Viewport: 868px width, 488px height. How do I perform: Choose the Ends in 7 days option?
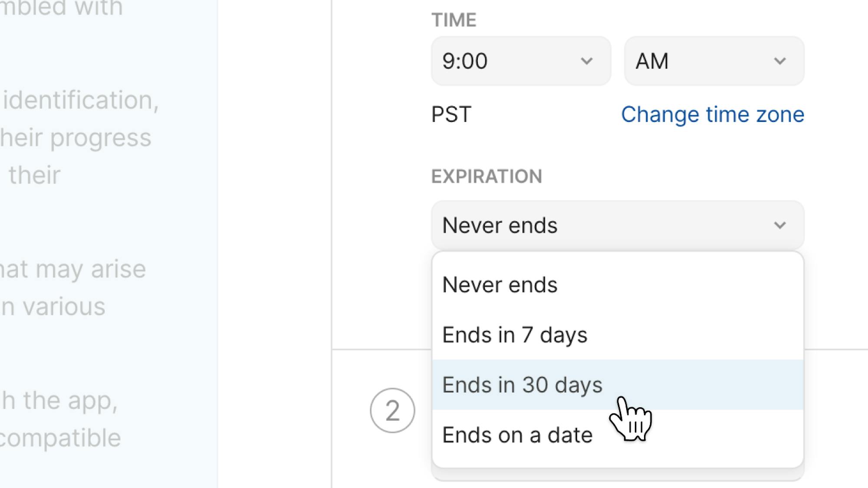coord(514,335)
